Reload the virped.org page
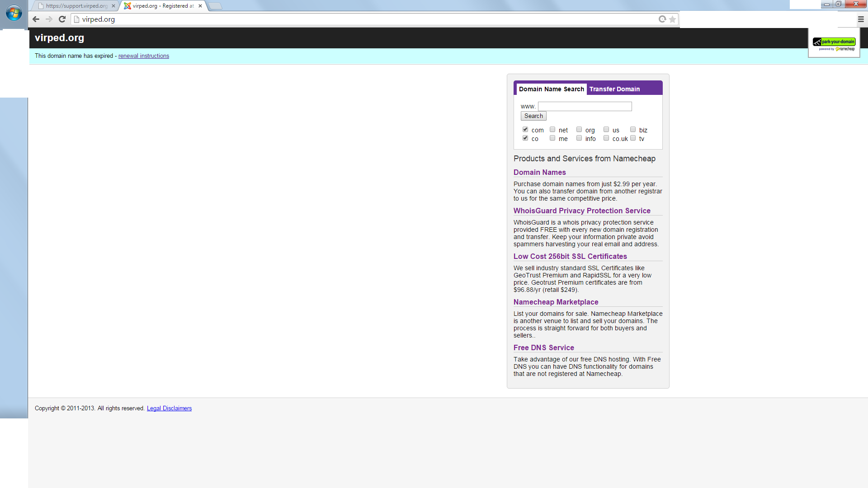This screenshot has height=488, width=868. (x=62, y=19)
